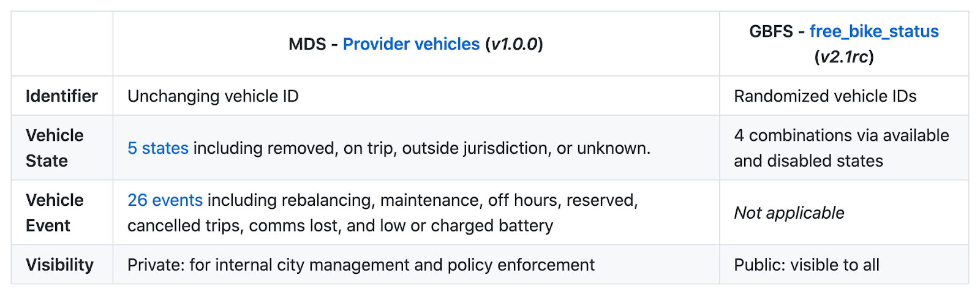This screenshot has height=294, width=980.
Task: Click the v1.0.0 version text
Action: (514, 45)
